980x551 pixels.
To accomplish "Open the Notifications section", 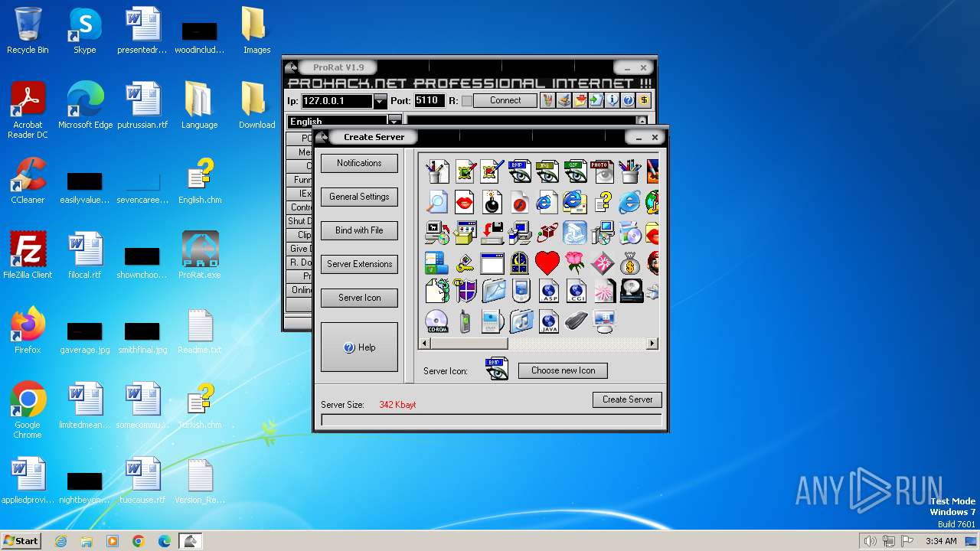I will (x=359, y=163).
